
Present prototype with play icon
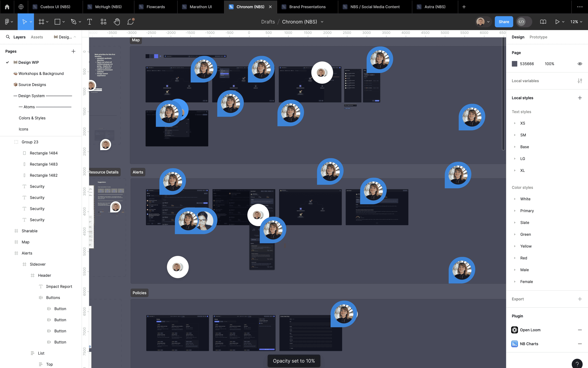[x=557, y=22]
